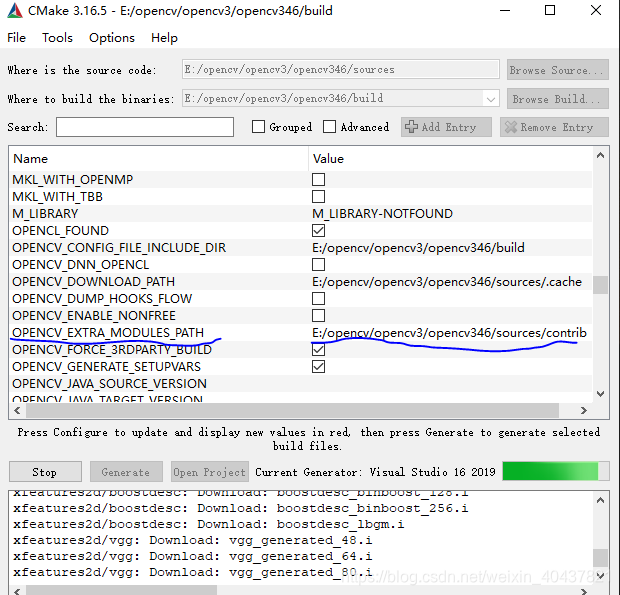Click the CMake logo icon in title bar

pyautogui.click(x=15, y=11)
